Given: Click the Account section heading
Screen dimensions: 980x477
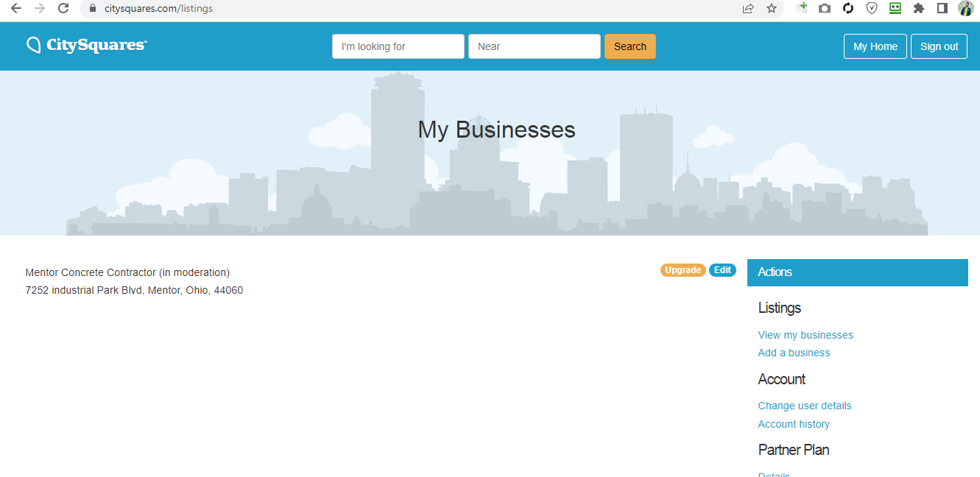Looking at the screenshot, I should point(782,379).
